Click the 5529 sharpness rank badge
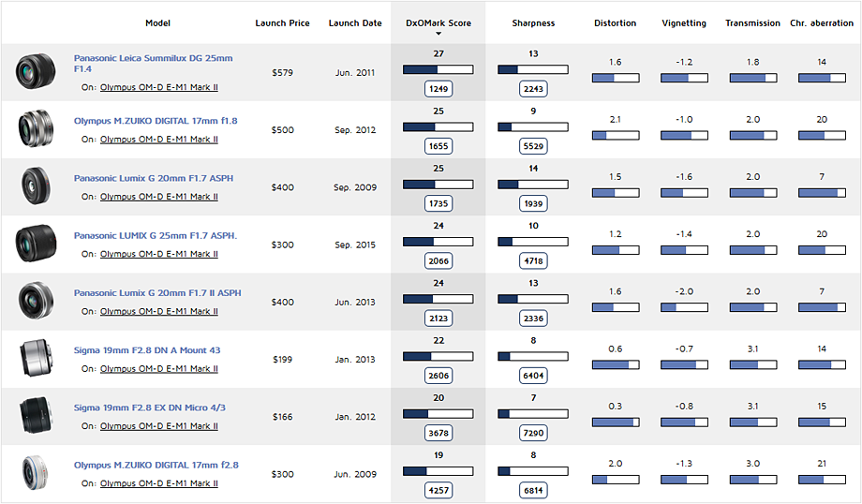 [x=533, y=146]
